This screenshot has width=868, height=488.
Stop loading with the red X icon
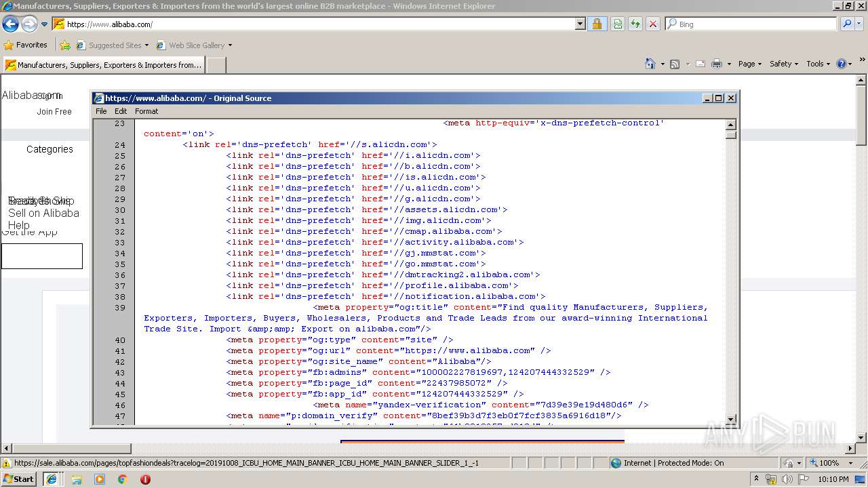coord(653,24)
